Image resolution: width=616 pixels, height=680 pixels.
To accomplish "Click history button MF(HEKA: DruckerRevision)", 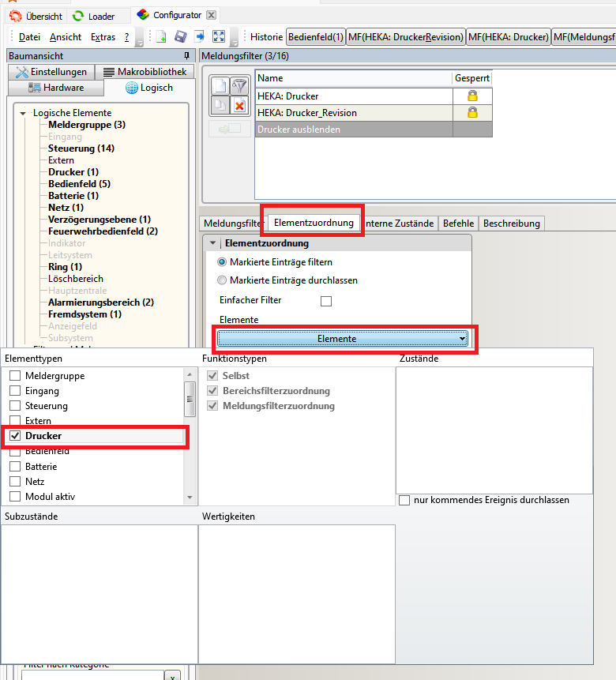I will coord(406,37).
